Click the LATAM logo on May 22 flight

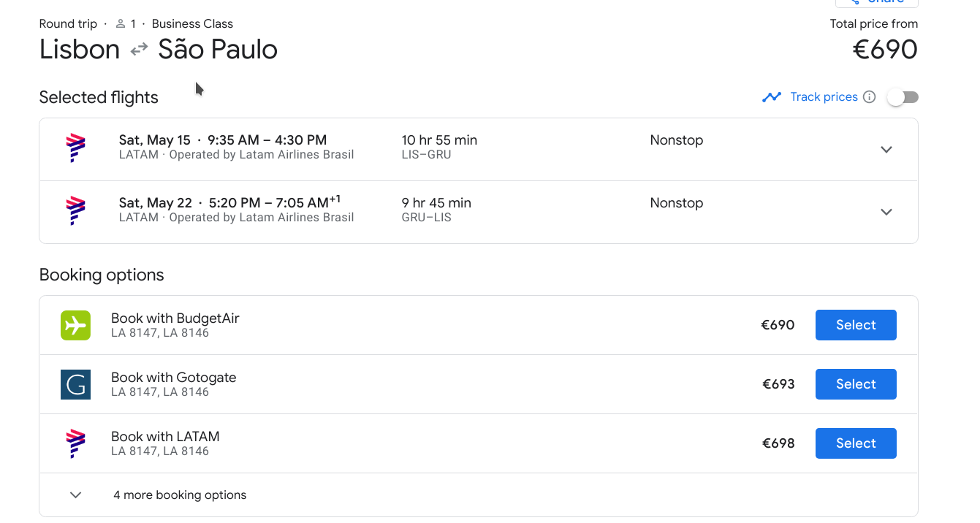coord(75,211)
